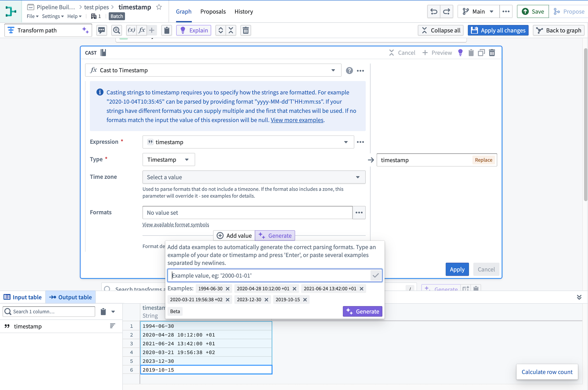Click the Replace button next to timestamp output
Viewport: 588px width, 390px height.
coord(484,160)
